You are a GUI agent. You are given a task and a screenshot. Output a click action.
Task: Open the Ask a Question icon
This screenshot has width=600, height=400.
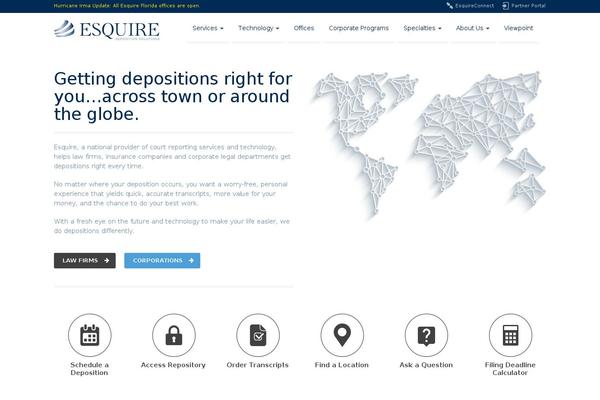coord(426,335)
